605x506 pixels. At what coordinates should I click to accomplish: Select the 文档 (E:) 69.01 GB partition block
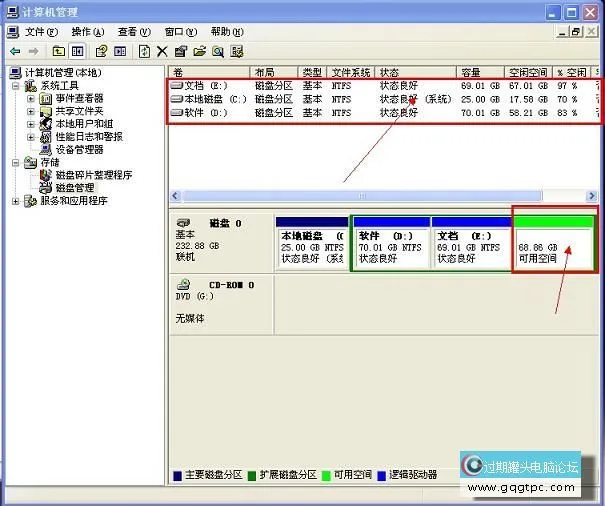click(471, 244)
